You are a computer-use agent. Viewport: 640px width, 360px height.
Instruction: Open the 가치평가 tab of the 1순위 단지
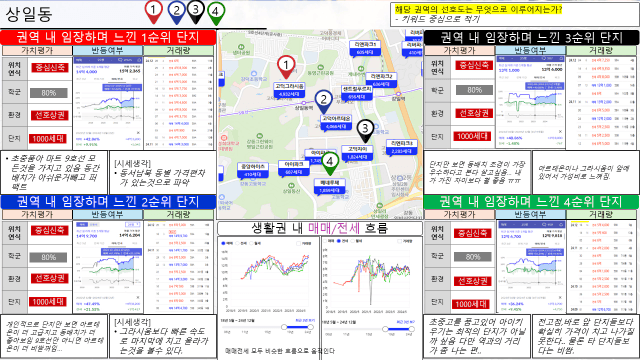[x=37, y=51]
